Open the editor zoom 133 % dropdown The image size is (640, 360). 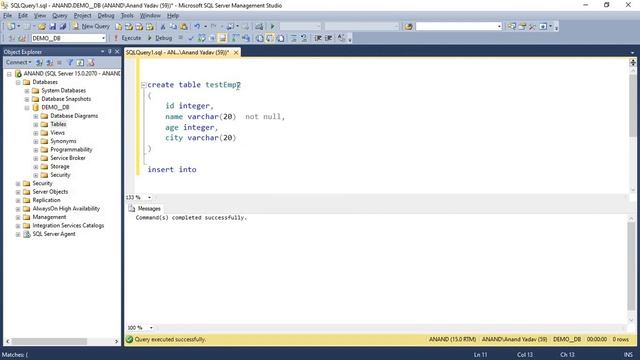coord(149,198)
